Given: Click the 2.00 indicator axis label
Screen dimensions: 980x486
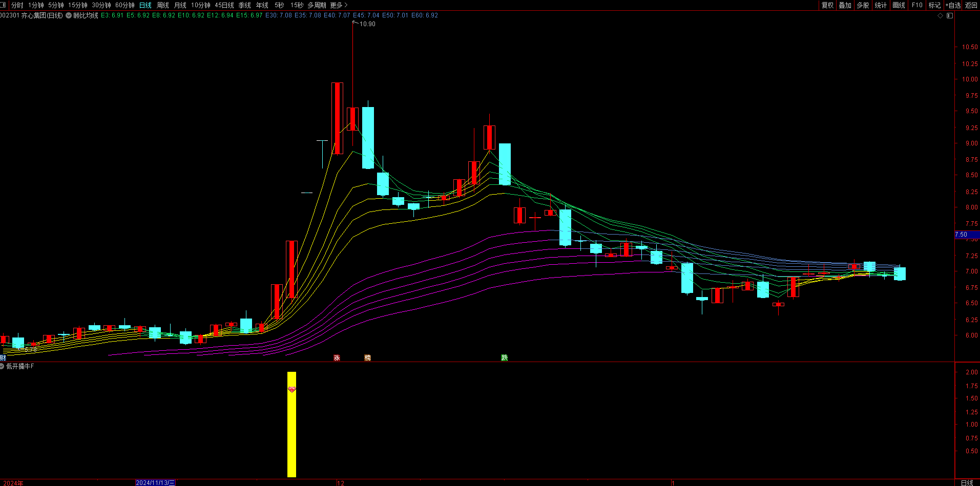Looking at the screenshot, I should click(971, 372).
